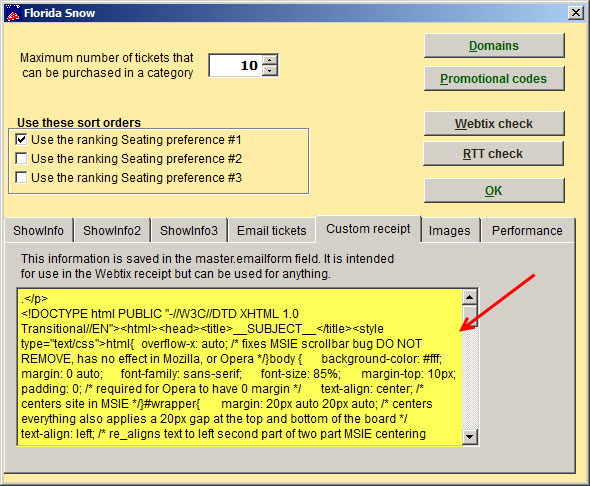Open the Domains button
This screenshot has height=486, width=590.
494,46
